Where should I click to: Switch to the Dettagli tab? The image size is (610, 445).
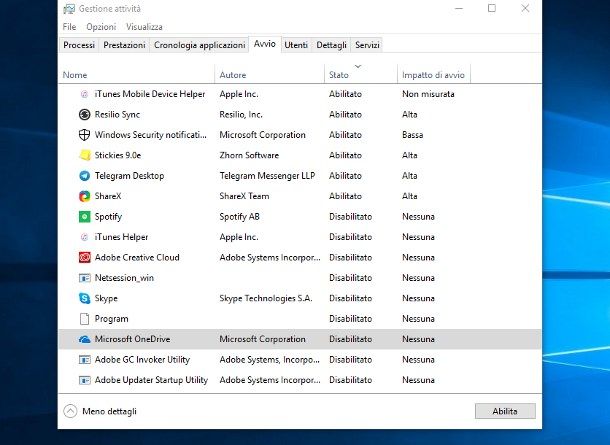click(x=331, y=45)
